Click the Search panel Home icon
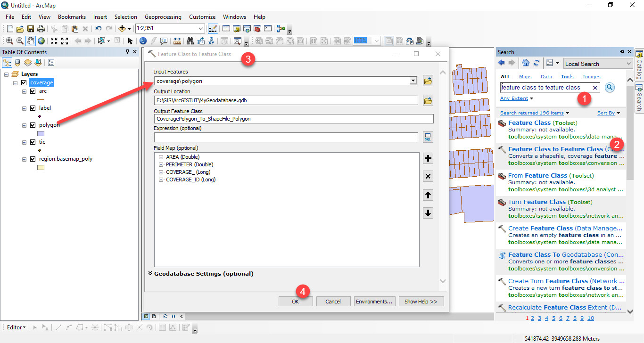 pos(526,63)
